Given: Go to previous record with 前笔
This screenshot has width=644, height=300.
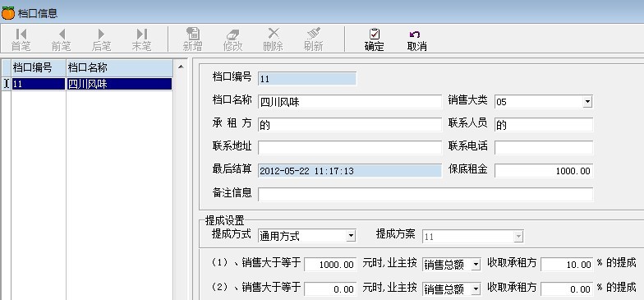Looking at the screenshot, I should (61, 39).
